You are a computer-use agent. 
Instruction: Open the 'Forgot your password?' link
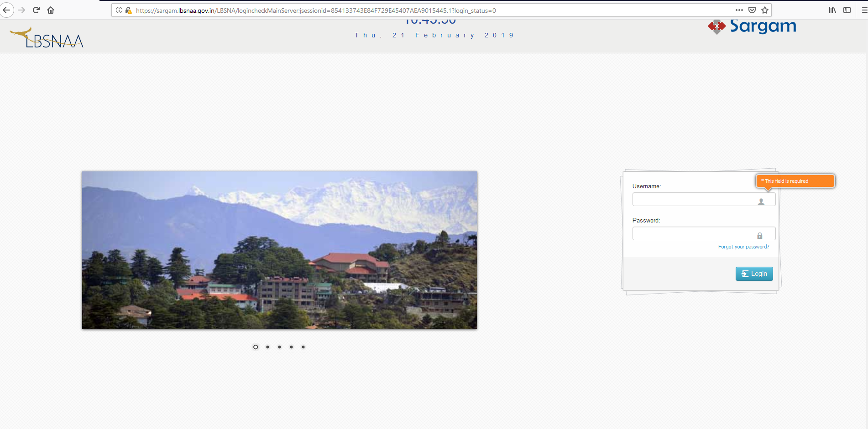pyautogui.click(x=743, y=247)
